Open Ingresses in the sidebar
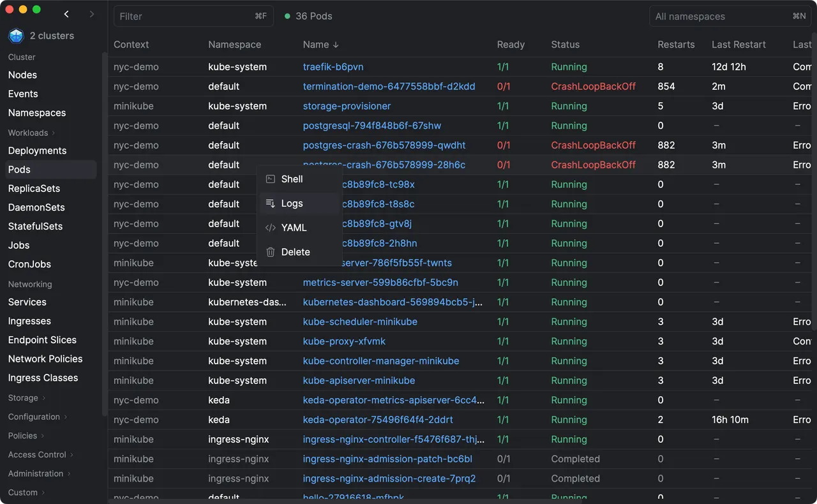 coord(29,321)
